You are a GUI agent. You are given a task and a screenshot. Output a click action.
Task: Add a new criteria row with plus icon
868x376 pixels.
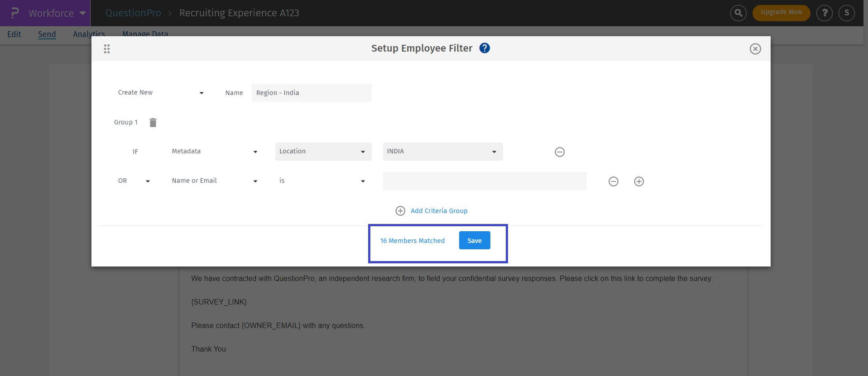pyautogui.click(x=639, y=181)
